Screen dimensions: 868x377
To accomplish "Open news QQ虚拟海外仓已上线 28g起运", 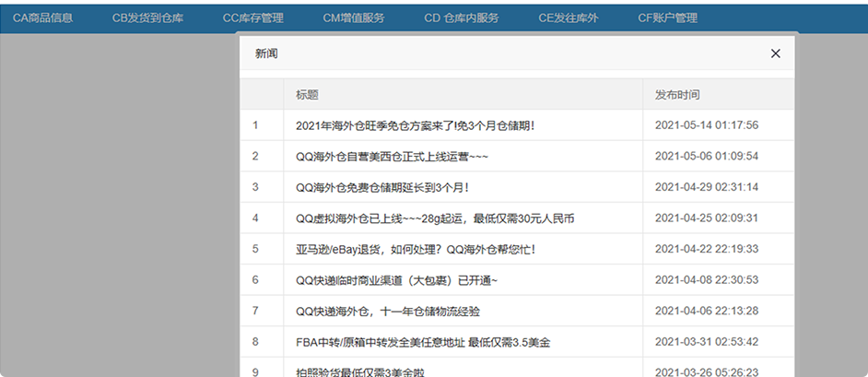I will click(x=435, y=218).
